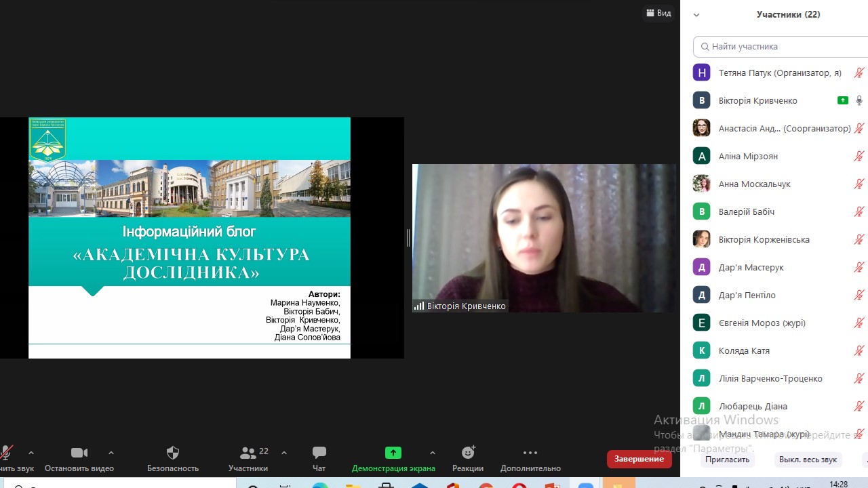Open the Reactions smiley icon
The image size is (868, 488).
click(468, 453)
